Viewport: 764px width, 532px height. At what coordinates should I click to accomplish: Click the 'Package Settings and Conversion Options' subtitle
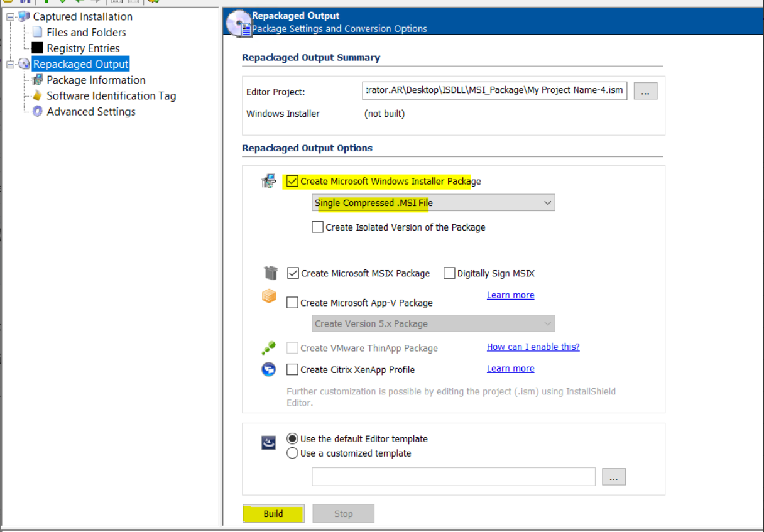click(339, 29)
